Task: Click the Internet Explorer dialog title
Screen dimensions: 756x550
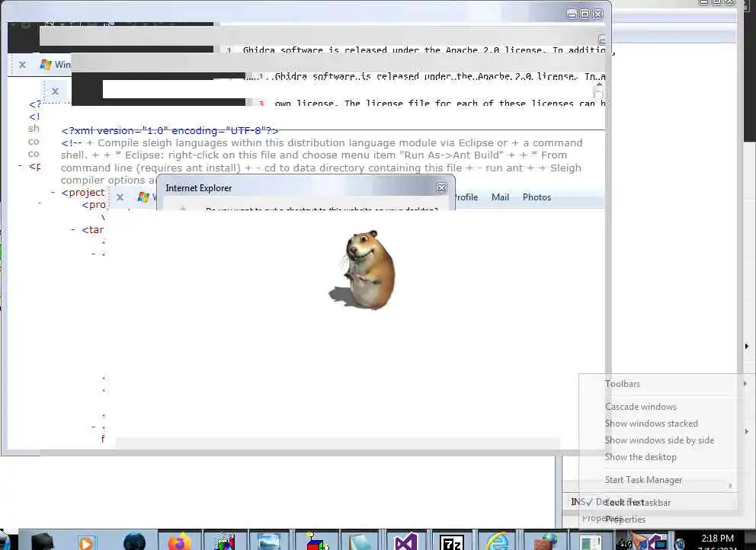Action: pos(199,188)
